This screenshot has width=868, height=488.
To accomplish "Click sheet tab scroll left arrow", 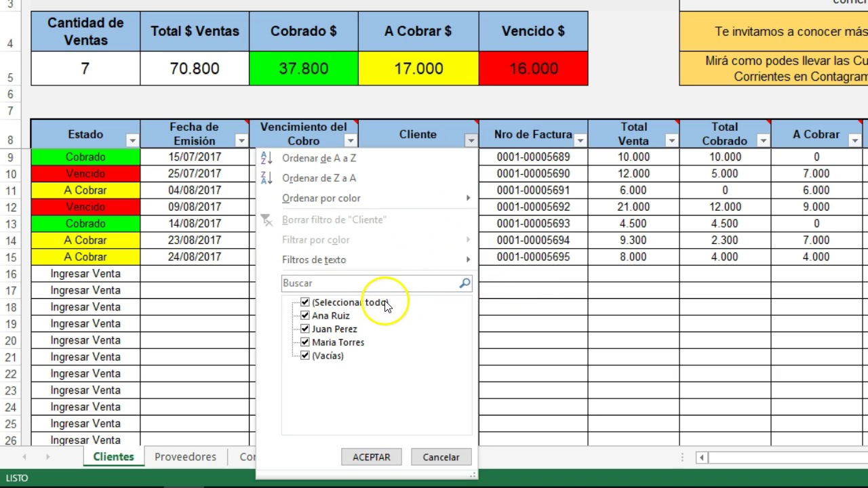I will [x=24, y=457].
